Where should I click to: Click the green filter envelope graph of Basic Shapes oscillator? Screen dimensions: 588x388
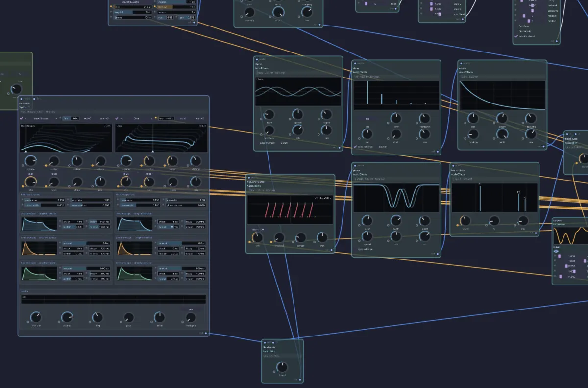pos(39,273)
